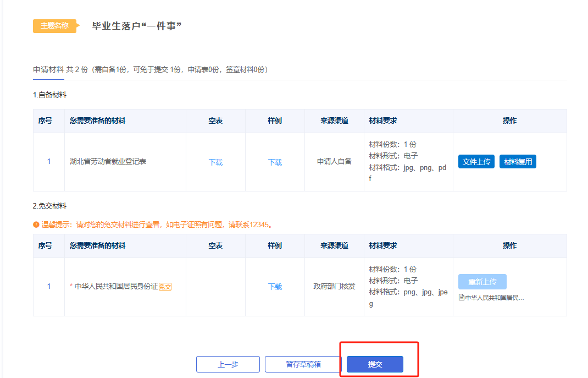Image resolution: width=588 pixels, height=378 pixels.
Task: Select the 中华人民共和国居民身份证 material name
Action: point(116,287)
